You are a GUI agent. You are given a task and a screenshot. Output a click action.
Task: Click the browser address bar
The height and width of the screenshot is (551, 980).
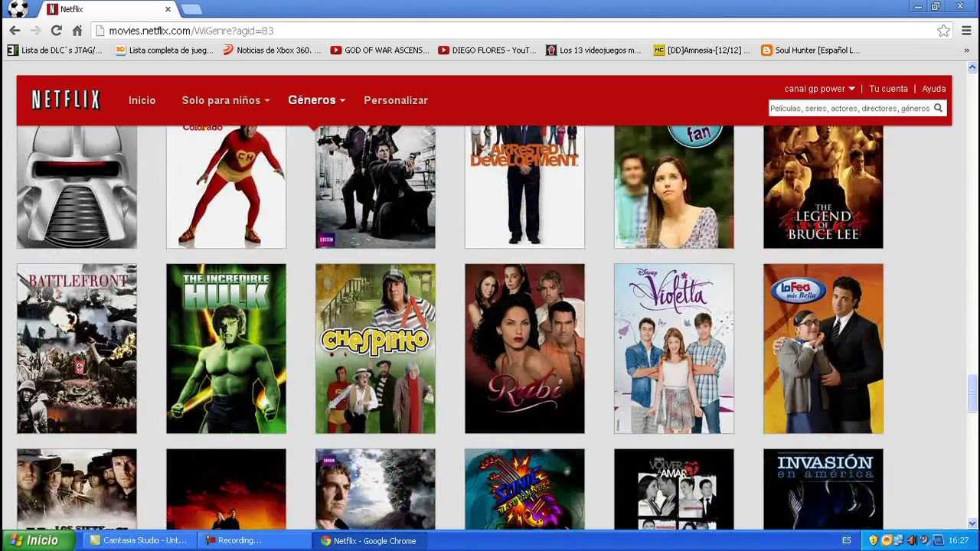click(513, 31)
